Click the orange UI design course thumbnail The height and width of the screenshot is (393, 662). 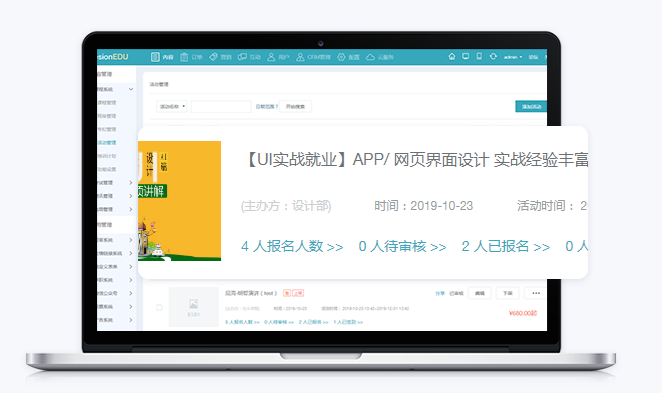179,201
